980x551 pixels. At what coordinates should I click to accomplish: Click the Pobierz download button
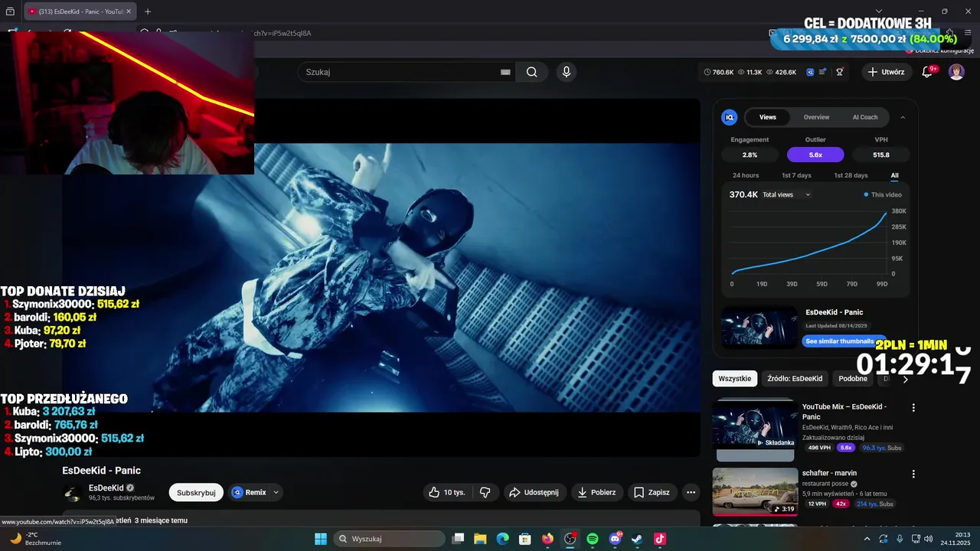click(x=596, y=492)
